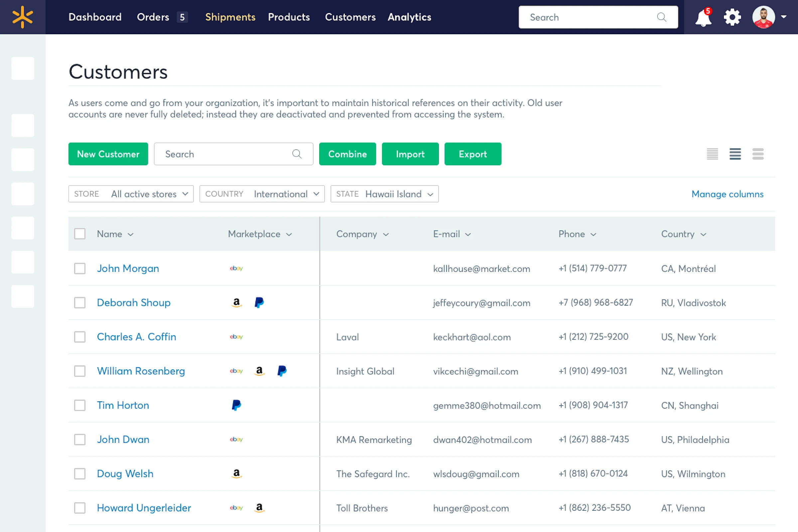
Task: Open the Manage columns link
Action: (727, 194)
